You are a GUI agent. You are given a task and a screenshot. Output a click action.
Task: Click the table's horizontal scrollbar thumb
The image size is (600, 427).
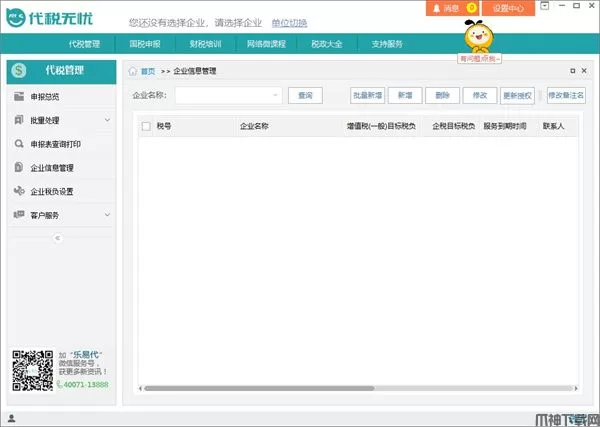(x=259, y=388)
